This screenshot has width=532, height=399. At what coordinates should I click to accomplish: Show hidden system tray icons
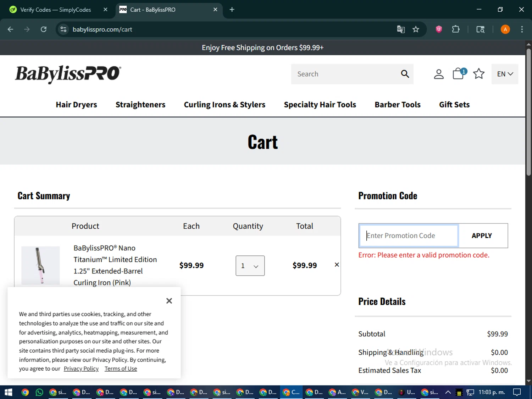[x=448, y=392]
